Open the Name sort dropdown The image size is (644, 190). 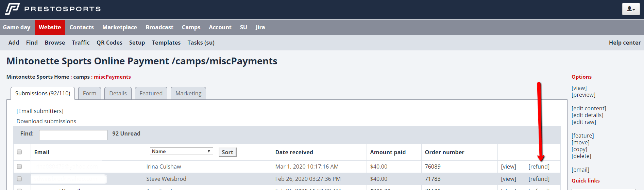tap(181, 152)
